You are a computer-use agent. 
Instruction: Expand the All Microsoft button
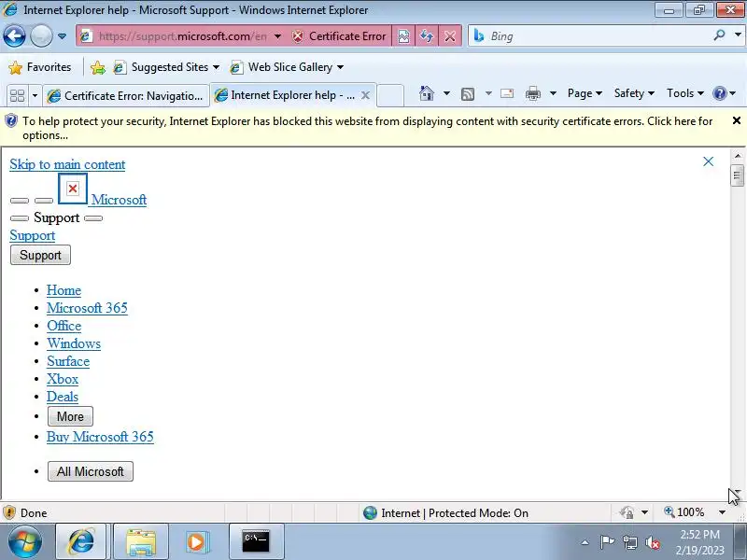point(91,471)
